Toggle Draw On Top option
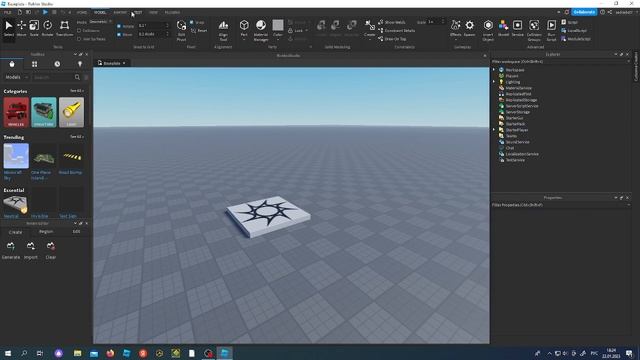This screenshot has height=360, width=640. pyautogui.click(x=392, y=39)
